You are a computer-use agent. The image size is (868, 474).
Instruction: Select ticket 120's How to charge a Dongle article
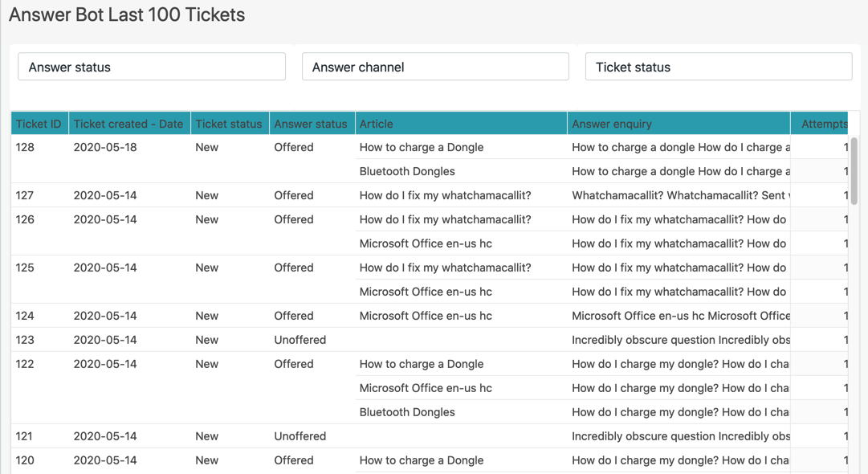click(x=422, y=460)
